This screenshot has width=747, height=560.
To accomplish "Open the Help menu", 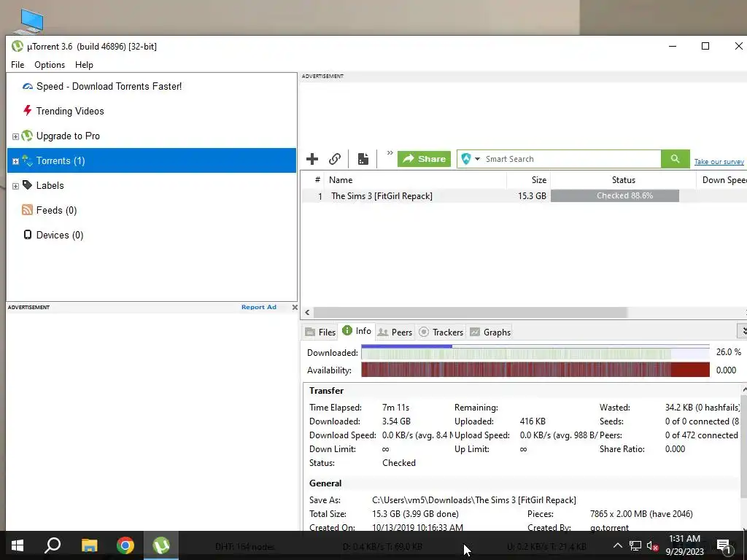I will click(84, 65).
